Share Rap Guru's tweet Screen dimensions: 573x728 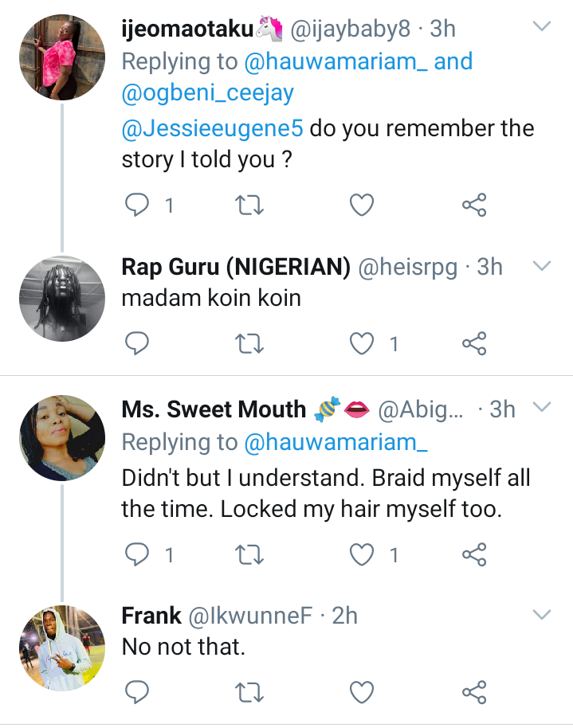[x=474, y=343]
